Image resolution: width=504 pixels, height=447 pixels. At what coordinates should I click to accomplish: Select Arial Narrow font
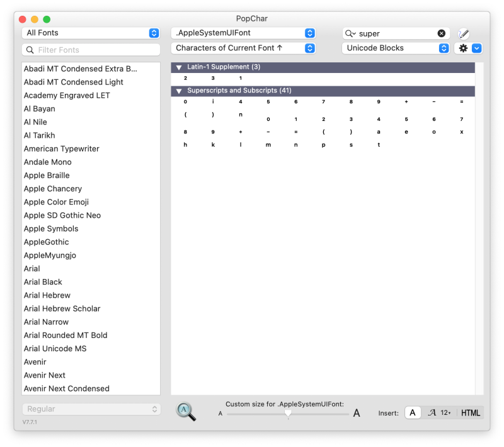pyautogui.click(x=91, y=322)
